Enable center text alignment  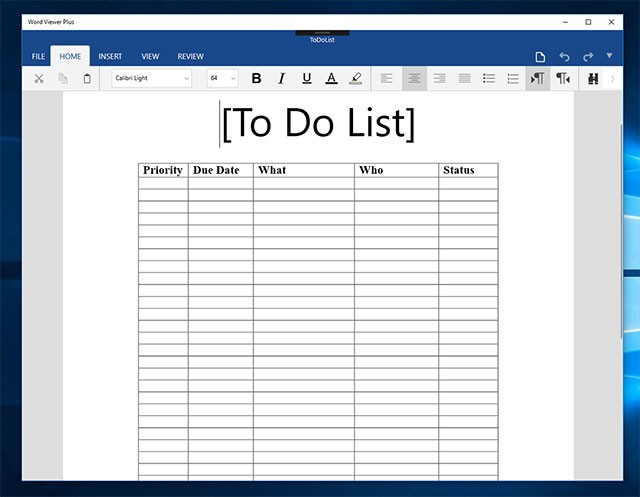[414, 78]
